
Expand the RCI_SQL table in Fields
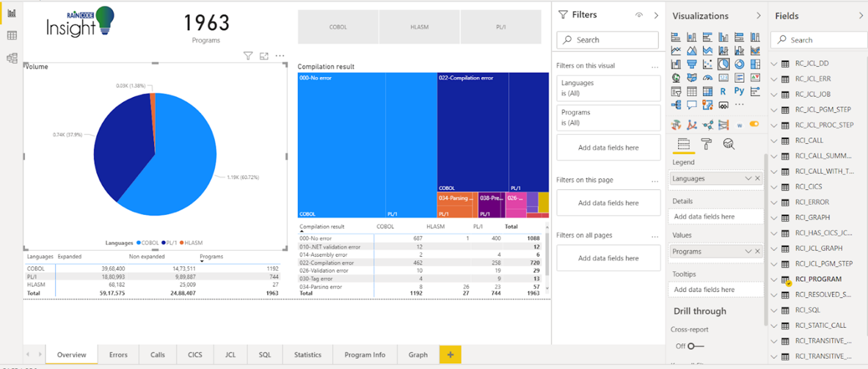pos(774,310)
